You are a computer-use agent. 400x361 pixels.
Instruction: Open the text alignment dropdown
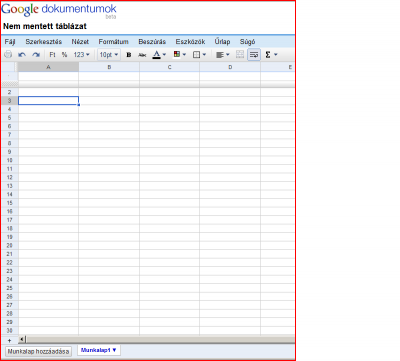[223, 55]
